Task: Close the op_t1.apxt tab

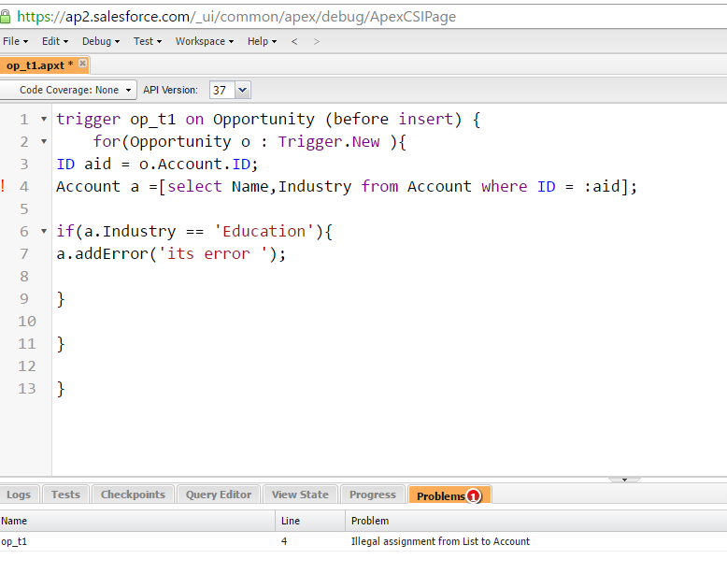Action: click(x=82, y=65)
